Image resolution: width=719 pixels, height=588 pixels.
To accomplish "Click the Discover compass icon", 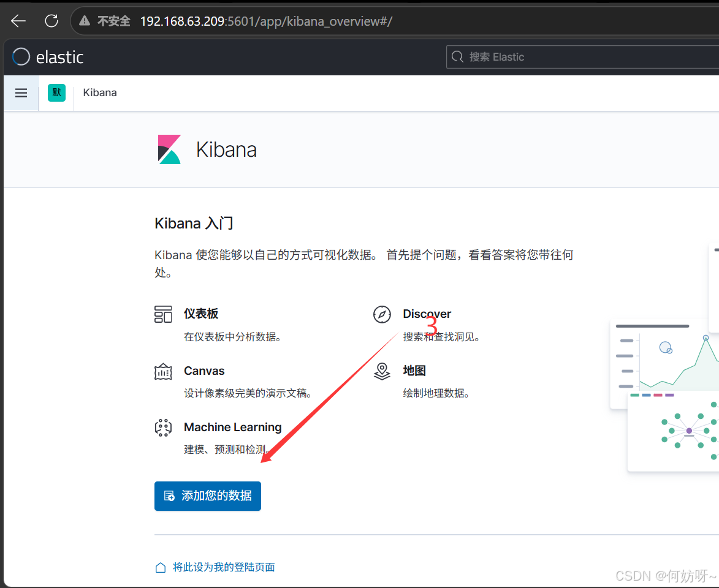I will click(382, 314).
